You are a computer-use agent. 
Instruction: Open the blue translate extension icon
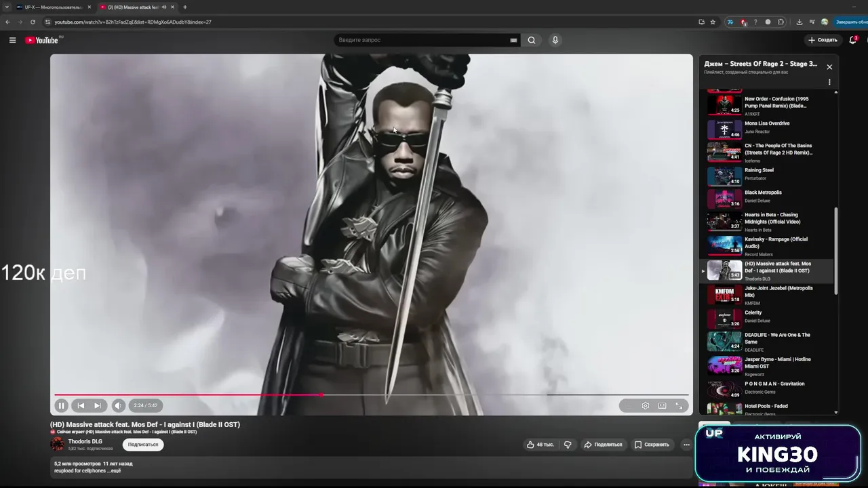(x=730, y=22)
